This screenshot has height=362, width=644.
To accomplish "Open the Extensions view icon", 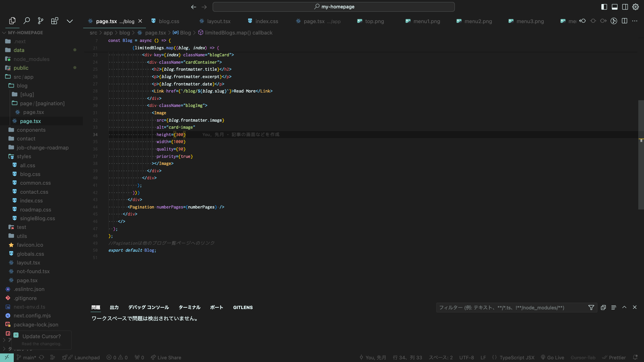I will (x=55, y=21).
